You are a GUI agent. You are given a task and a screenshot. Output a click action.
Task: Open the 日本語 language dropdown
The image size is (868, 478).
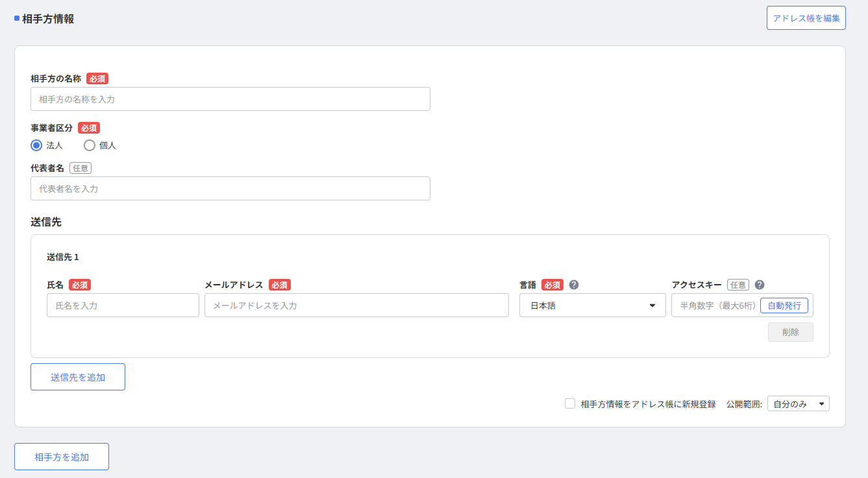coord(592,305)
